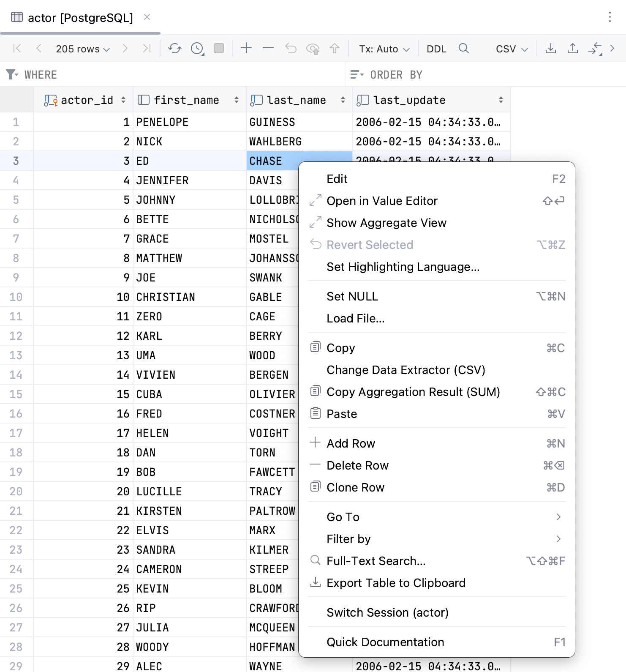
Task: Select Set NULL from context menu
Action: pyautogui.click(x=352, y=296)
